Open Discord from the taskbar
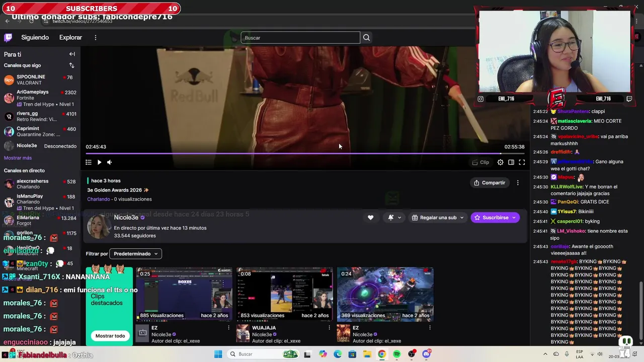 (x=426, y=354)
